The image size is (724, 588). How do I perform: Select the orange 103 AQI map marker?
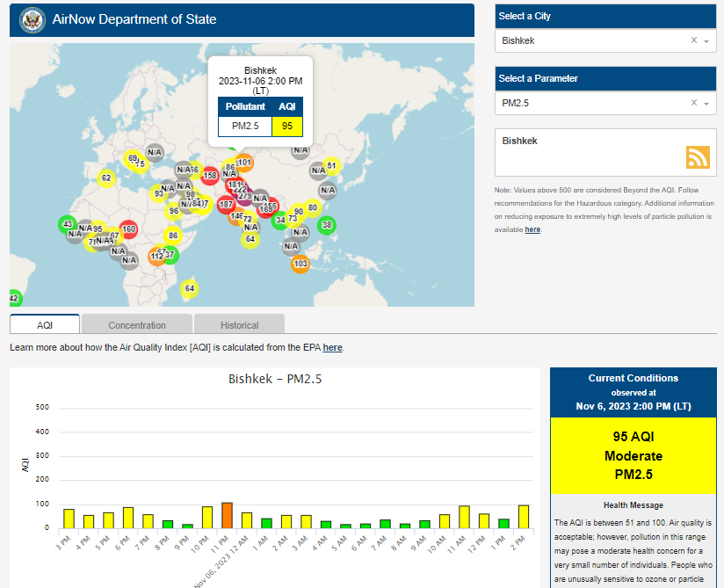tap(300, 264)
